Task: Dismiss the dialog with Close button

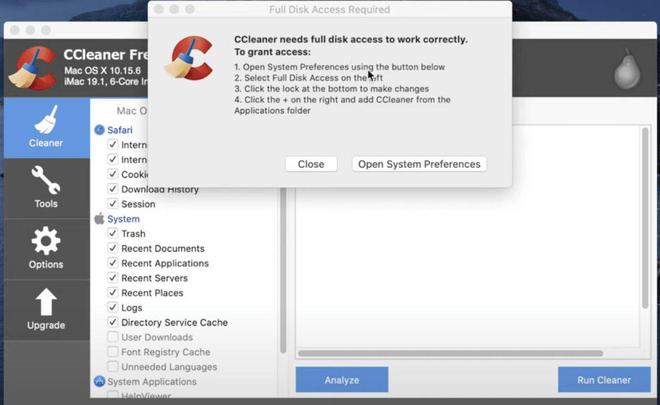Action: tap(311, 164)
